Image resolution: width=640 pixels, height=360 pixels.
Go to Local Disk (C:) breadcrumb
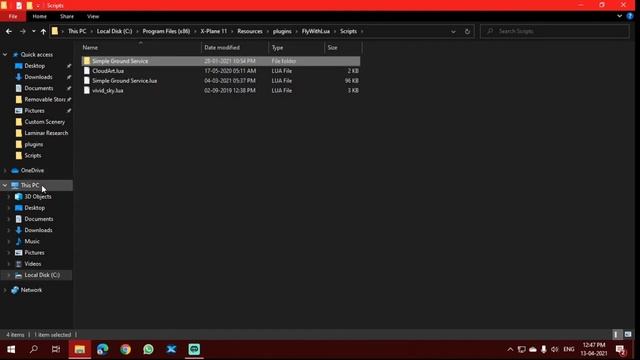(114, 31)
